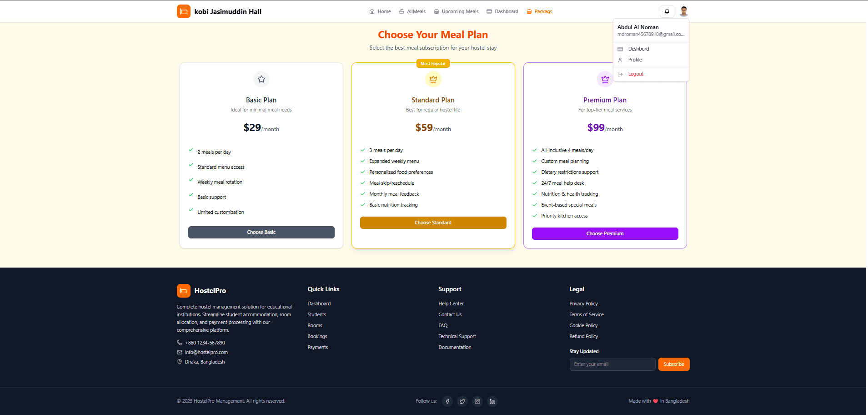The width and height of the screenshot is (868, 415).
Task: Click the notification bell icon
Action: click(x=667, y=11)
